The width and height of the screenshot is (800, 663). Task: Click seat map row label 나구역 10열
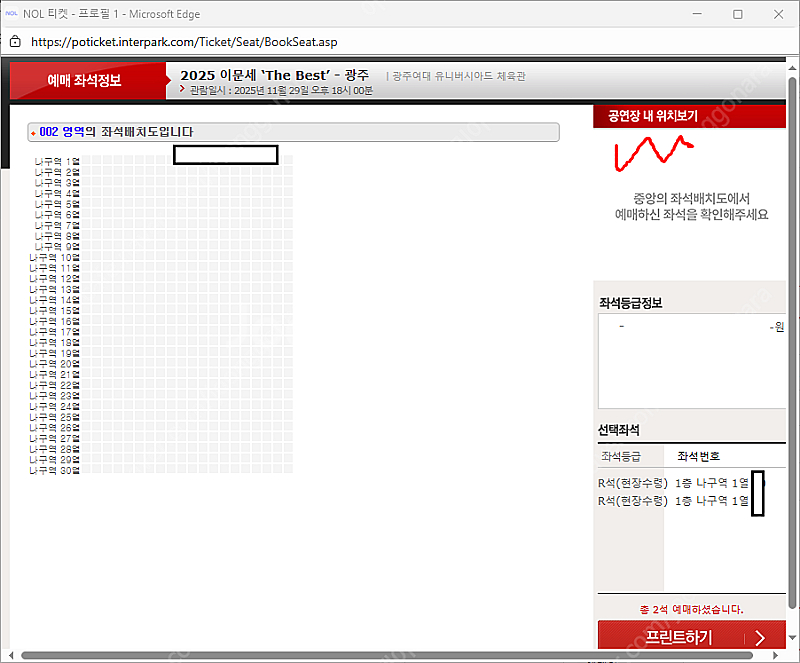click(55, 257)
